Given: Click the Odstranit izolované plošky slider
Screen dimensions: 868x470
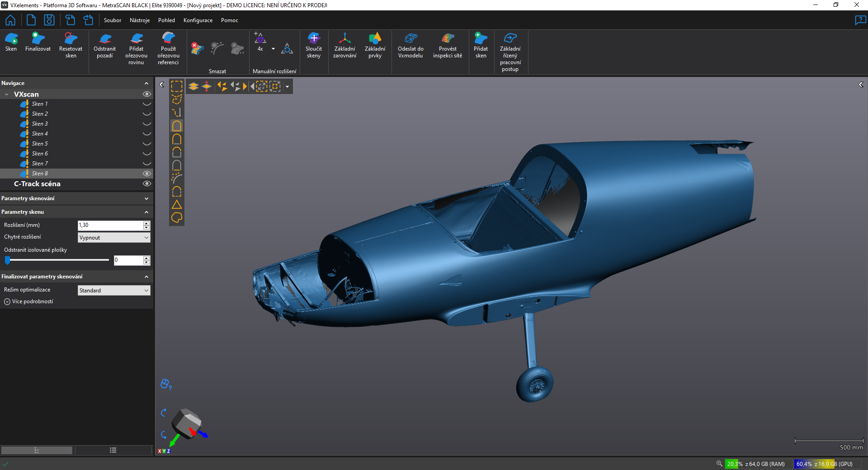Looking at the screenshot, I should click(58, 260).
